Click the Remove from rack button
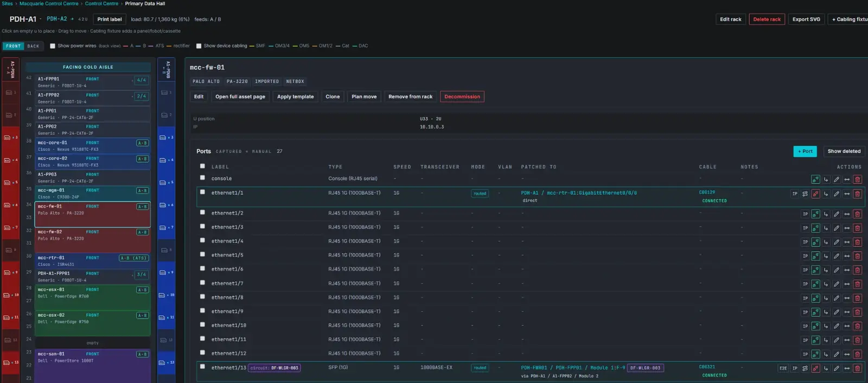The width and height of the screenshot is (868, 383). coord(411,97)
